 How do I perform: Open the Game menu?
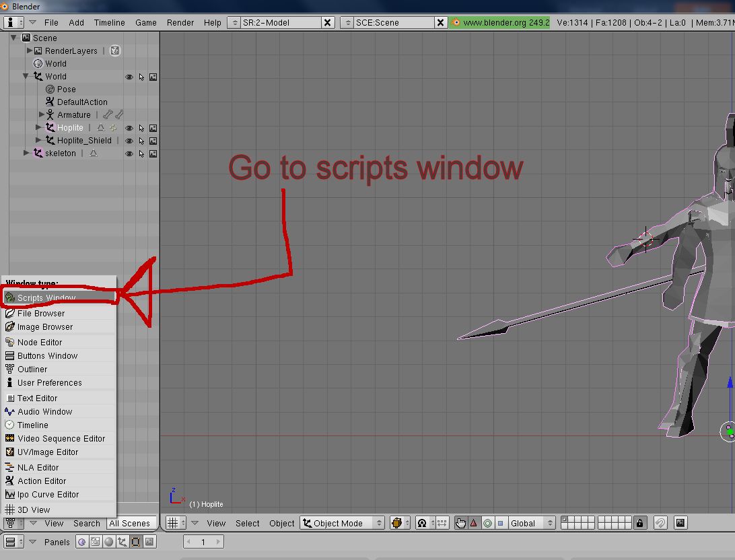point(146,22)
